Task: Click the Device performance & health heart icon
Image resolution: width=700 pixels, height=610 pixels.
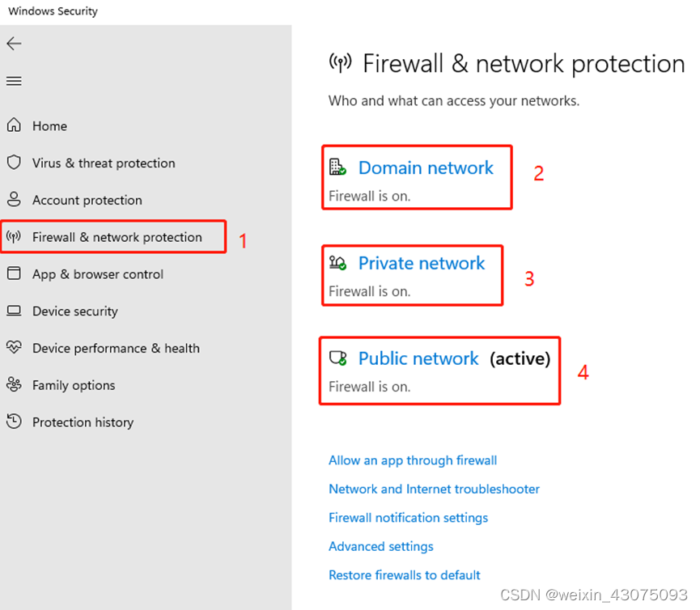Action: point(14,348)
